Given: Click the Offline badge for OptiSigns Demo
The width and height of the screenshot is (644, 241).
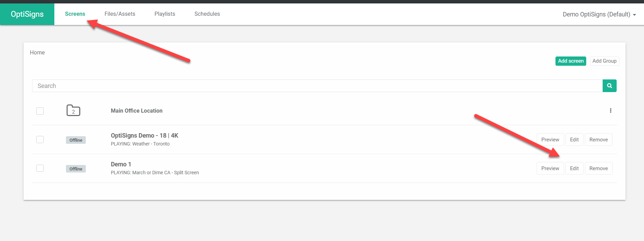Looking at the screenshot, I should 76,140.
